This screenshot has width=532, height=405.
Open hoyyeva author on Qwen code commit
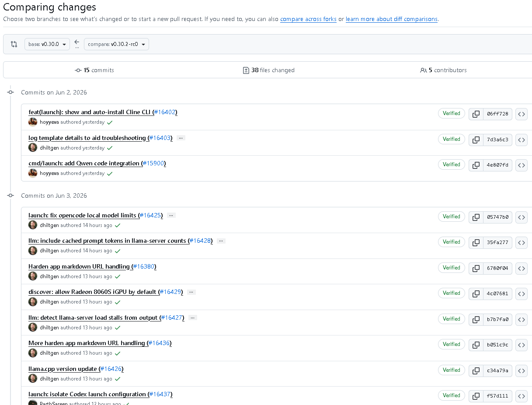pos(49,173)
